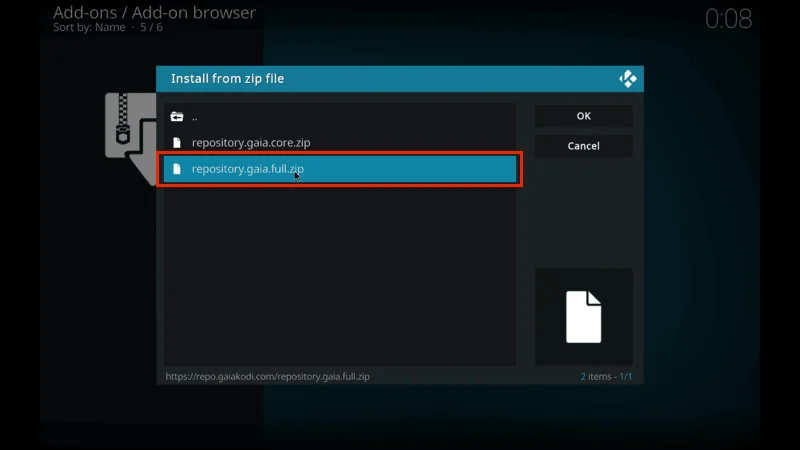Select repository.gaia.core.zip file row

coord(340,143)
